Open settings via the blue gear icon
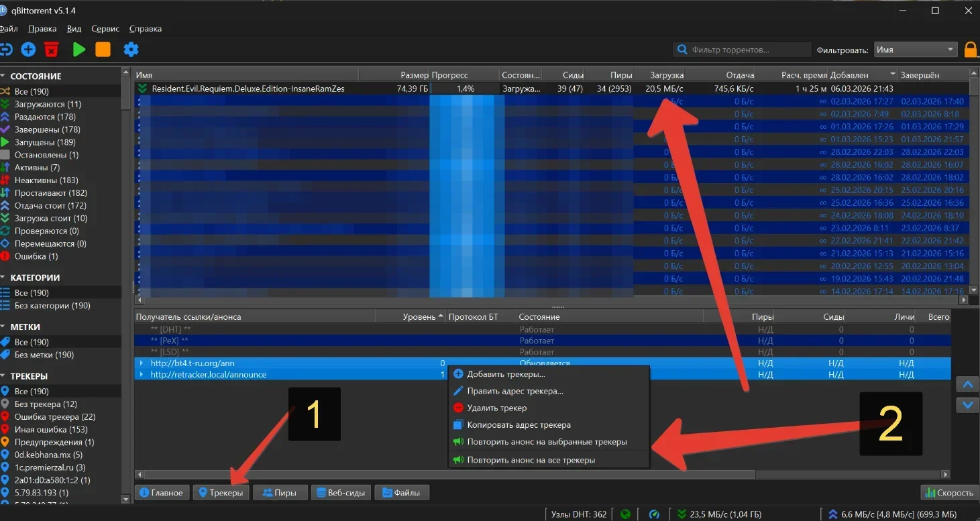 tap(131, 50)
